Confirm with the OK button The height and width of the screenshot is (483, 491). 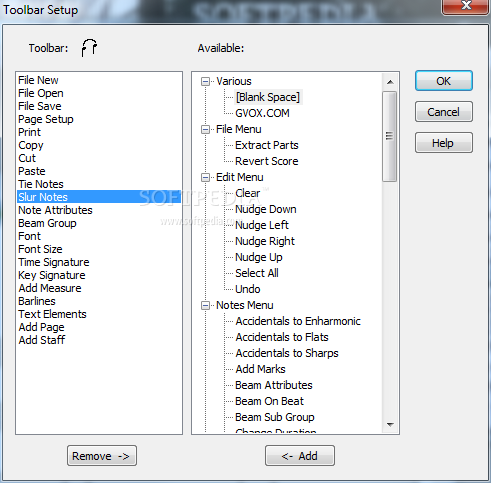tap(444, 81)
